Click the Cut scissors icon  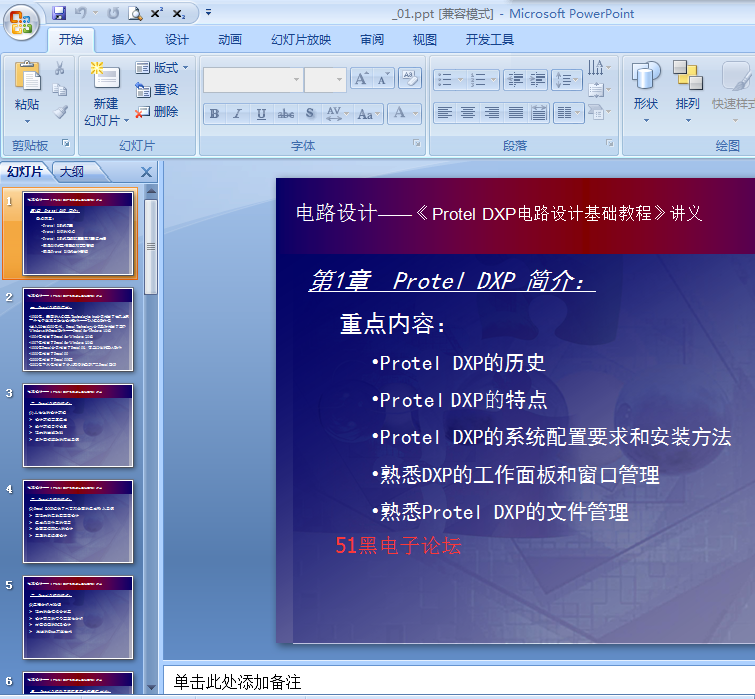click(x=60, y=68)
